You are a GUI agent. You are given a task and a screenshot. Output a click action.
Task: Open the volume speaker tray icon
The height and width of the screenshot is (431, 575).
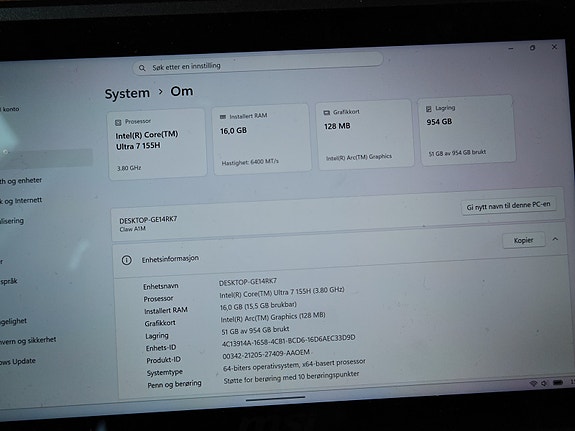(544, 383)
